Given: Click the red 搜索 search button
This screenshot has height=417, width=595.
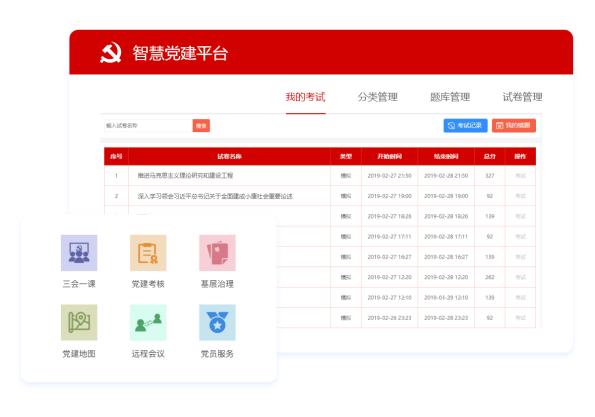Looking at the screenshot, I should tap(201, 126).
